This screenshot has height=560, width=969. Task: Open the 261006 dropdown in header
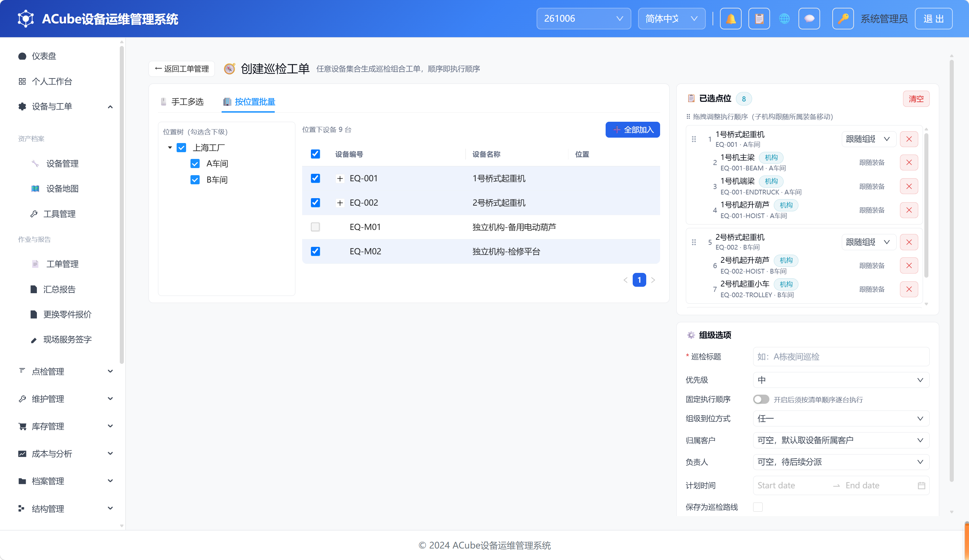(583, 19)
